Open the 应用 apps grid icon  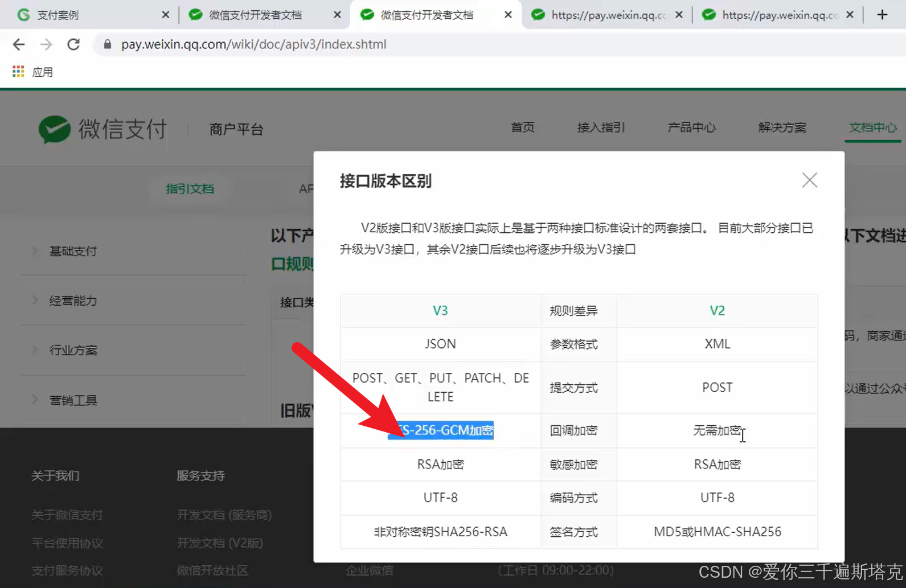18,72
